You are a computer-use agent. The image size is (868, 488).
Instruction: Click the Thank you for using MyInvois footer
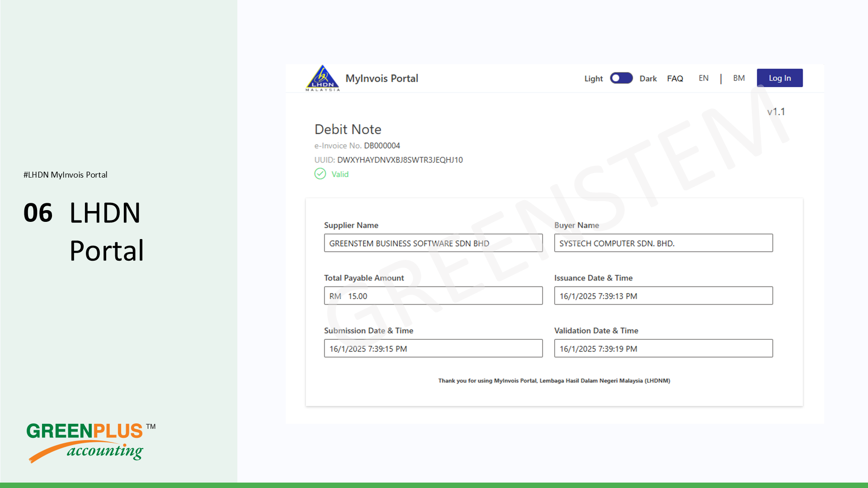pyautogui.click(x=554, y=381)
